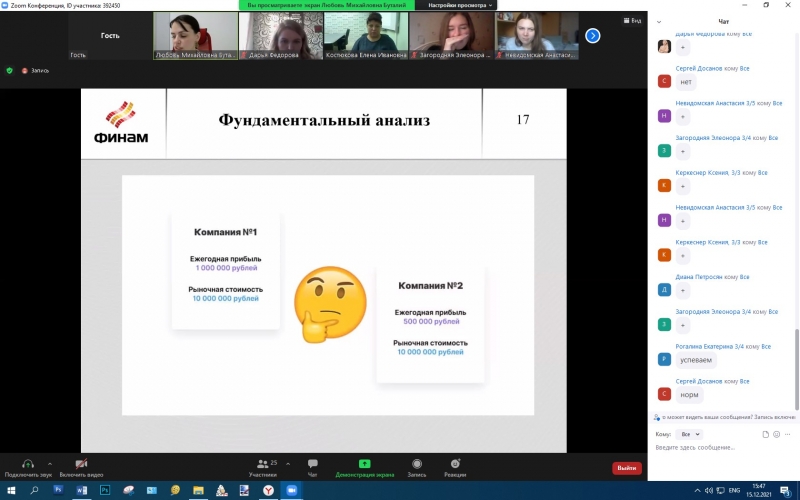Click Диана Петросян's blue avatar
The image size is (800, 500).
(664, 290)
